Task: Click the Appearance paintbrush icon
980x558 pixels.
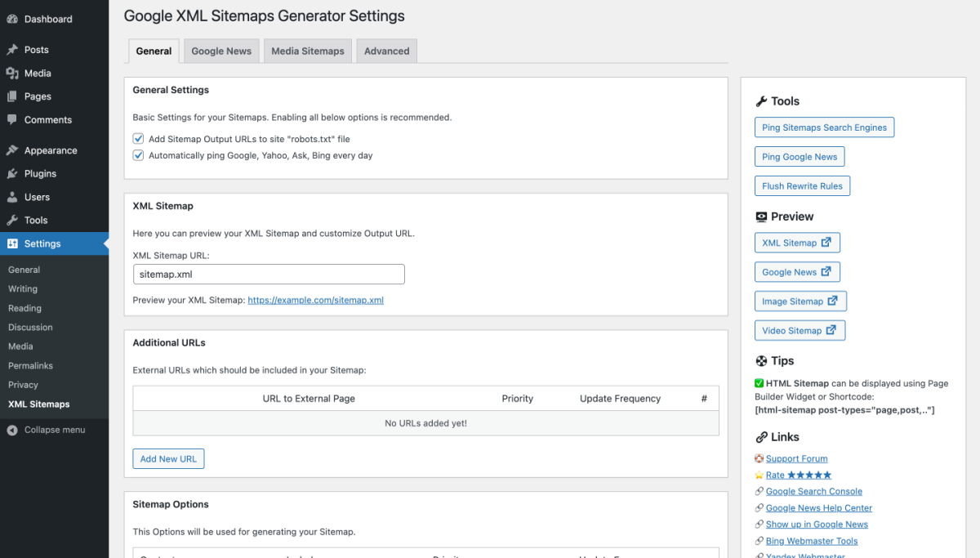Action: [x=12, y=150]
